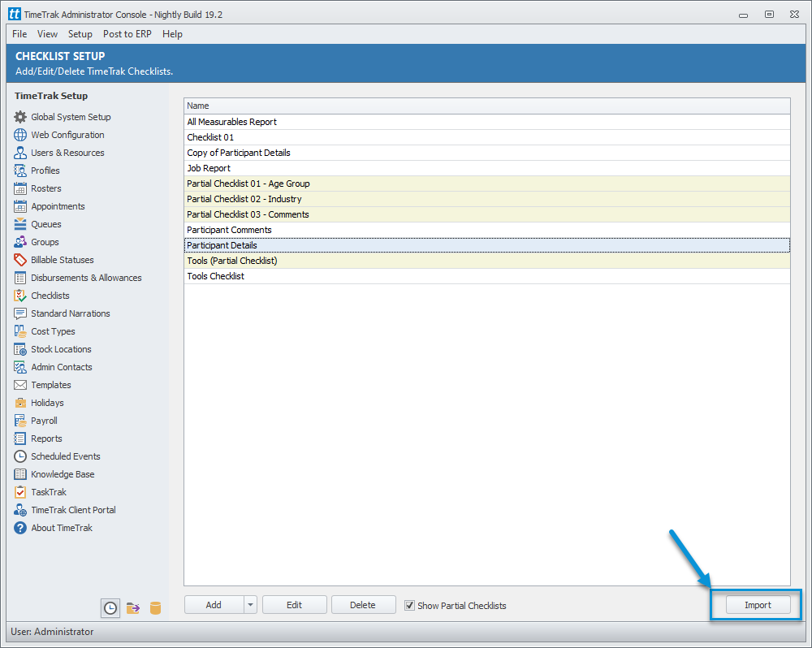Click the folder with arrow icon
Screen dimensions: 812x648
133,608
